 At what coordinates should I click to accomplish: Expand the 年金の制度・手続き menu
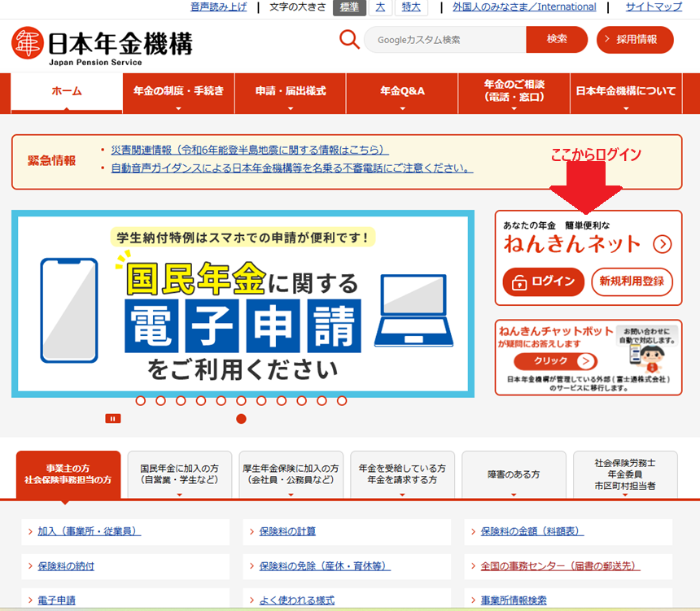click(x=178, y=93)
